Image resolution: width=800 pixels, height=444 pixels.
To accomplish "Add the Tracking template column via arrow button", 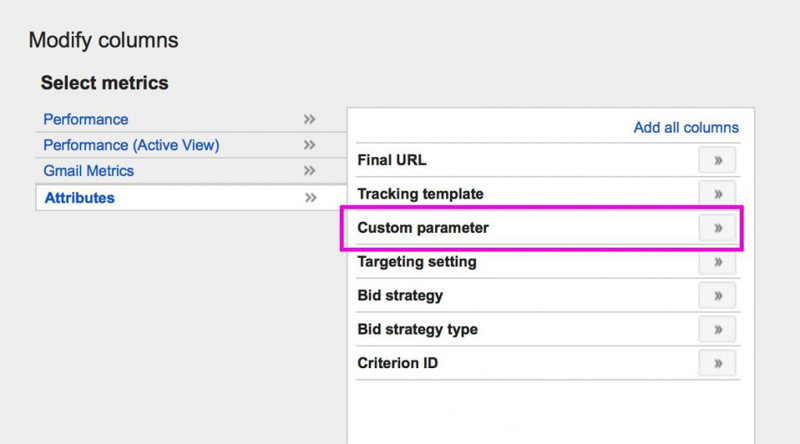I will (x=717, y=194).
